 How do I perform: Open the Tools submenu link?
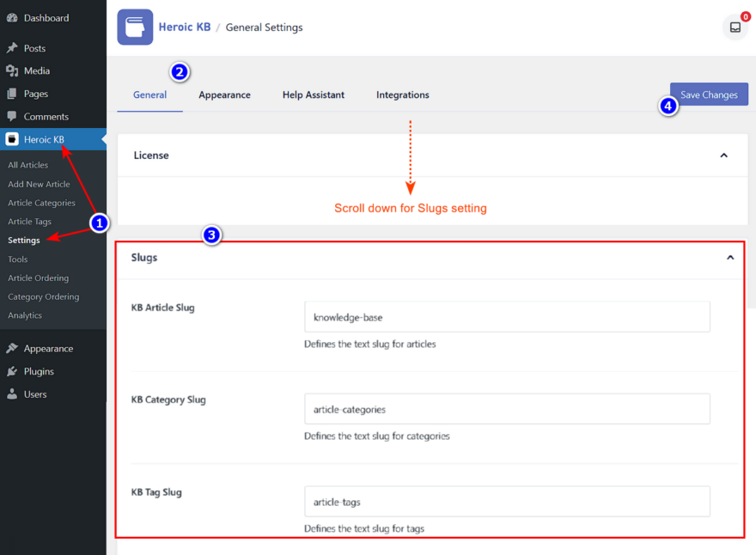tap(18, 259)
